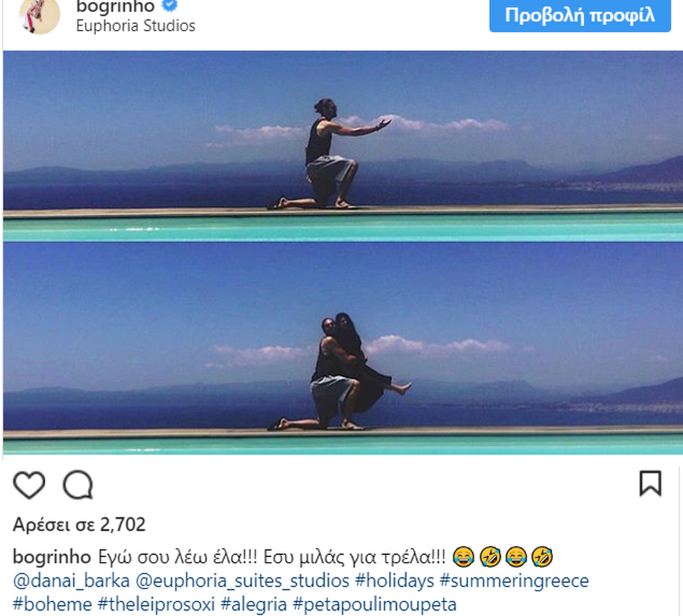Open comments via the speech bubble icon
The image size is (683, 616).
(78, 485)
